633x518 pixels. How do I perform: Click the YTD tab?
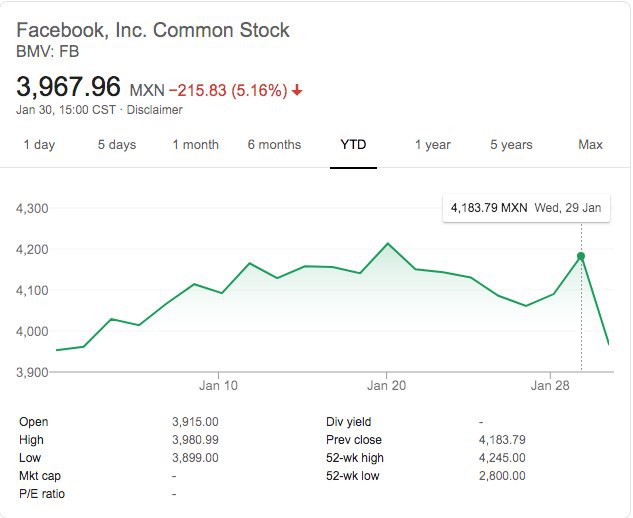click(x=353, y=145)
